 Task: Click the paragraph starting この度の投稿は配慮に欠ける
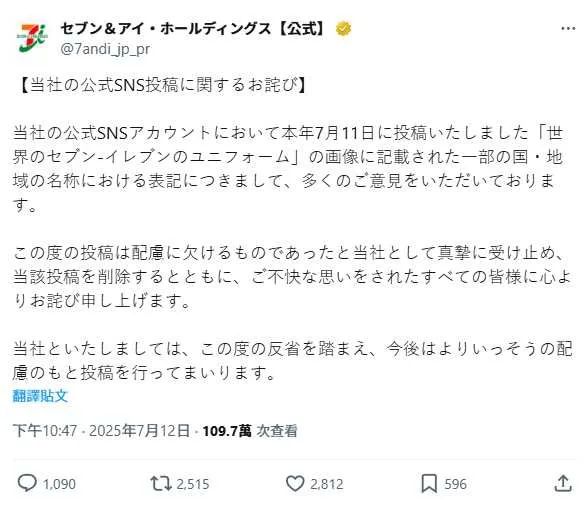point(292,277)
